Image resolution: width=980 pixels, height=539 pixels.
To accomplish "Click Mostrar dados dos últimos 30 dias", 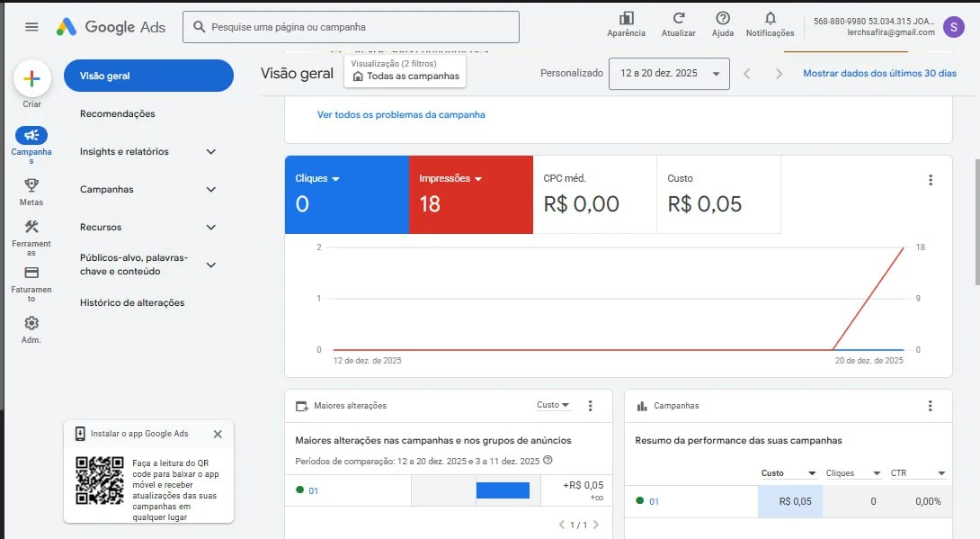I will tap(879, 74).
